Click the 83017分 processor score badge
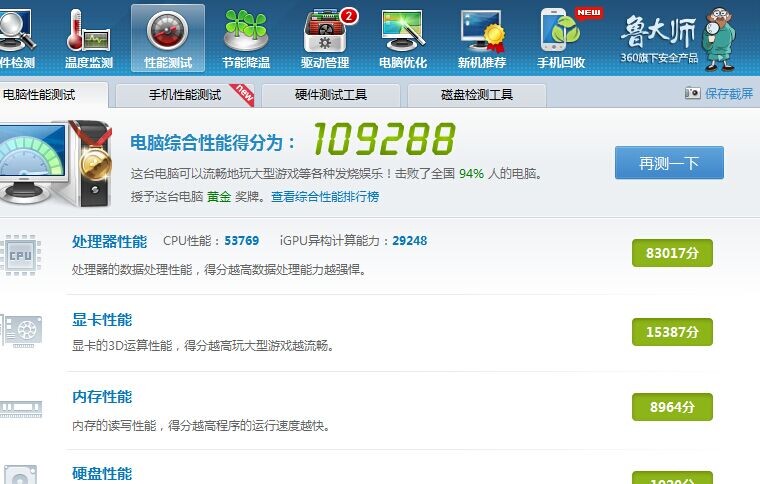The width and height of the screenshot is (760, 484). point(672,253)
